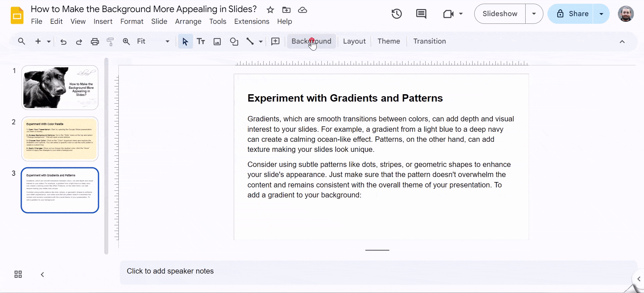Click the undo arrow icon

point(63,42)
